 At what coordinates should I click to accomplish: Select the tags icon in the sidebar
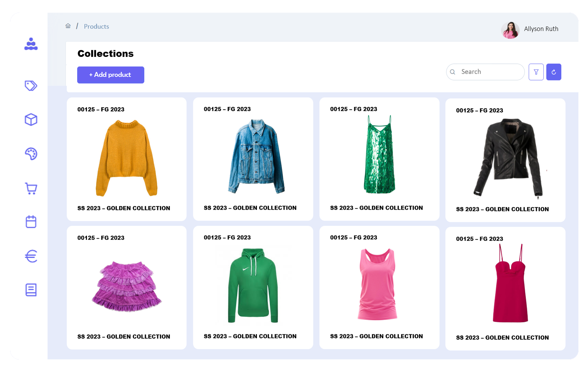(x=31, y=86)
